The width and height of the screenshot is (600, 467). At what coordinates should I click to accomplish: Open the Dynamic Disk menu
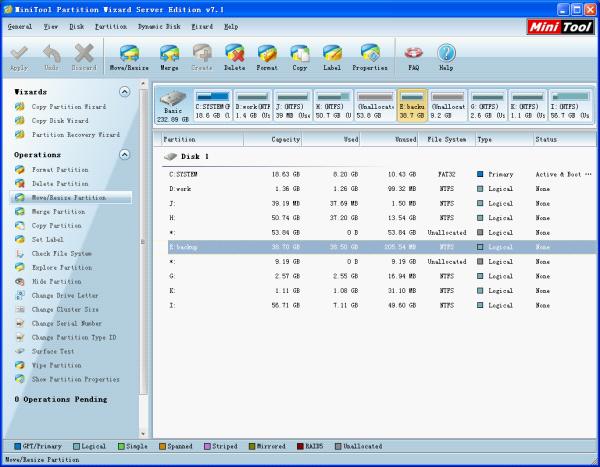(159, 27)
